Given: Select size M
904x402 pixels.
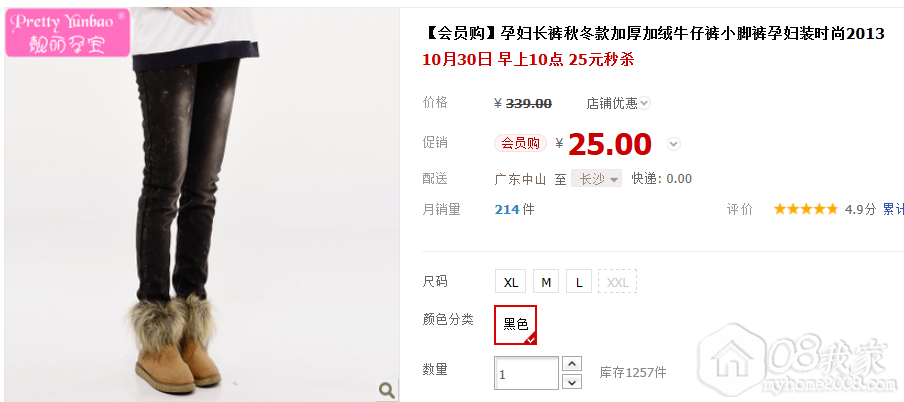Looking at the screenshot, I should tap(546, 282).
